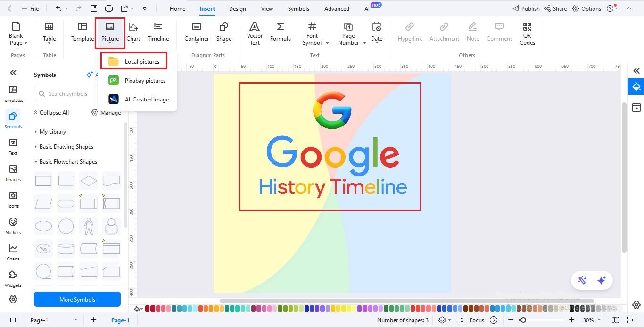Click the Search symbols field
Viewport: 644px width, 327px height.
(67, 94)
